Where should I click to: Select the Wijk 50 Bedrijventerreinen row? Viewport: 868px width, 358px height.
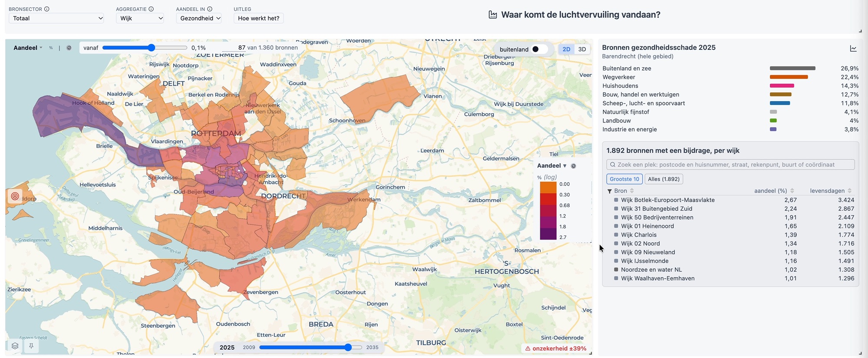(734, 217)
